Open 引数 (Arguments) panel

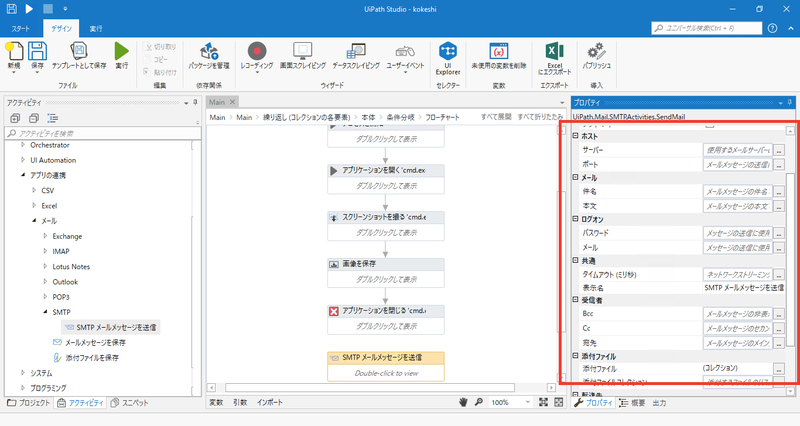pyautogui.click(x=240, y=403)
